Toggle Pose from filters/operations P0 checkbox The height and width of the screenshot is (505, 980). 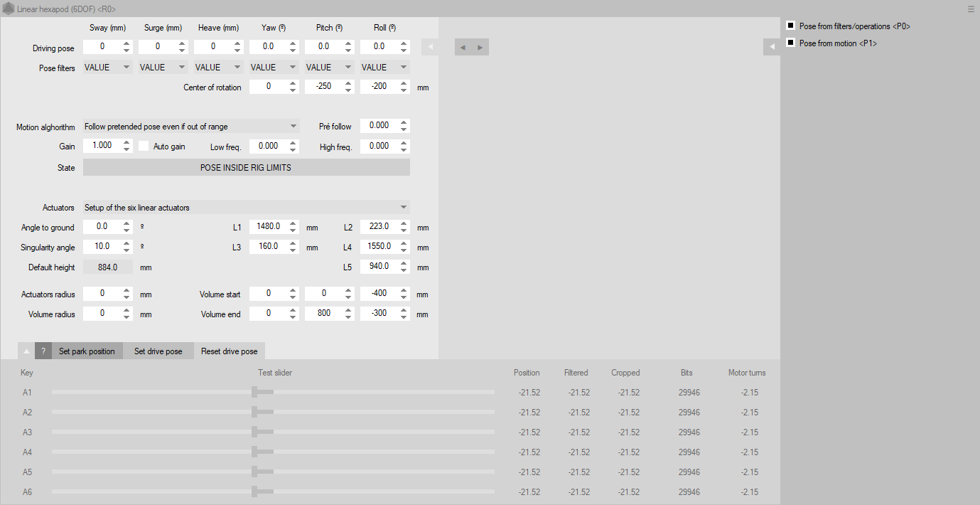[x=790, y=26]
